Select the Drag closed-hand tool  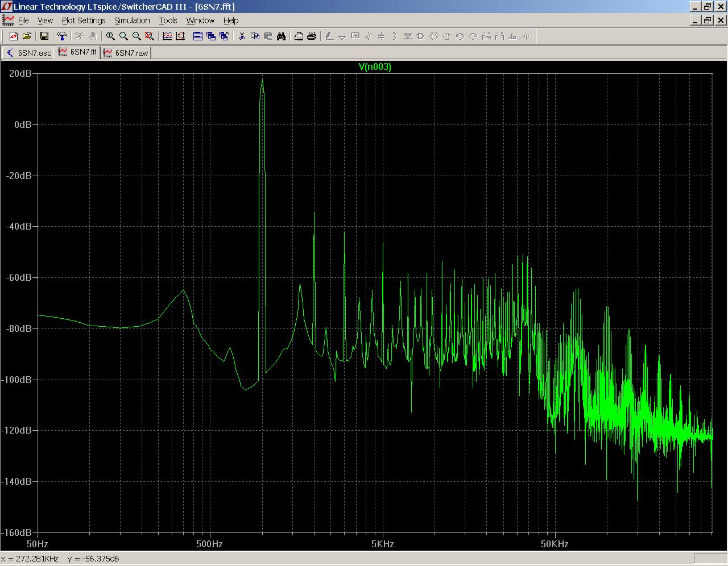(447, 36)
